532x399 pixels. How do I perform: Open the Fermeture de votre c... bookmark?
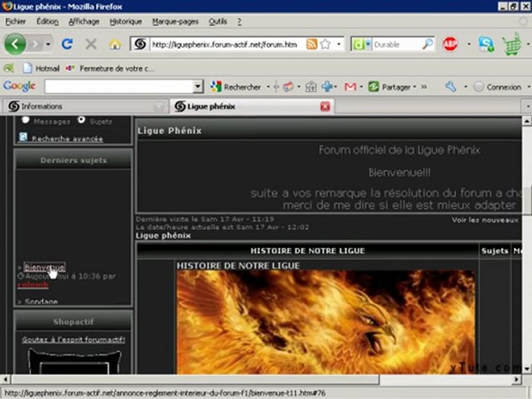[110, 68]
